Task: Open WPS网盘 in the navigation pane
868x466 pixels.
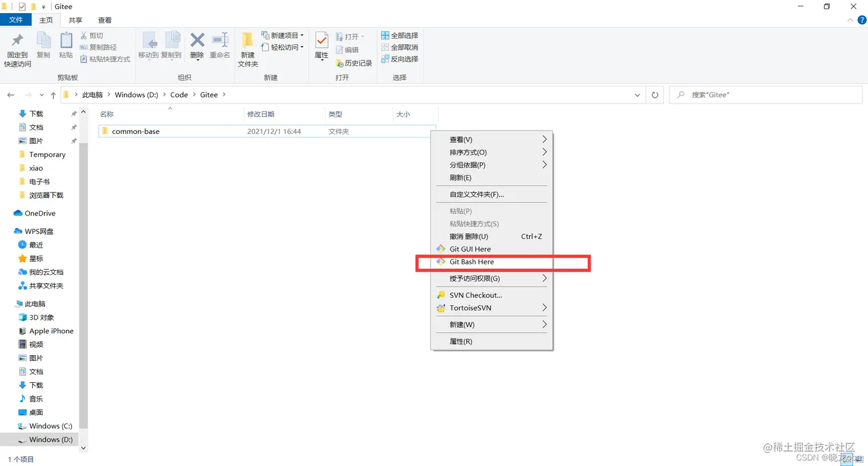Action: pos(38,231)
